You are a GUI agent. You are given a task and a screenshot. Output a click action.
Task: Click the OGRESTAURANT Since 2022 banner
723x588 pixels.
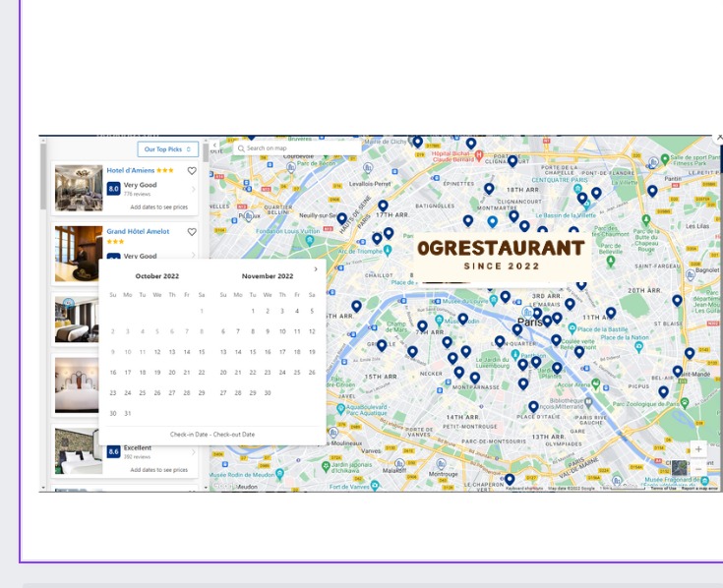(x=502, y=257)
